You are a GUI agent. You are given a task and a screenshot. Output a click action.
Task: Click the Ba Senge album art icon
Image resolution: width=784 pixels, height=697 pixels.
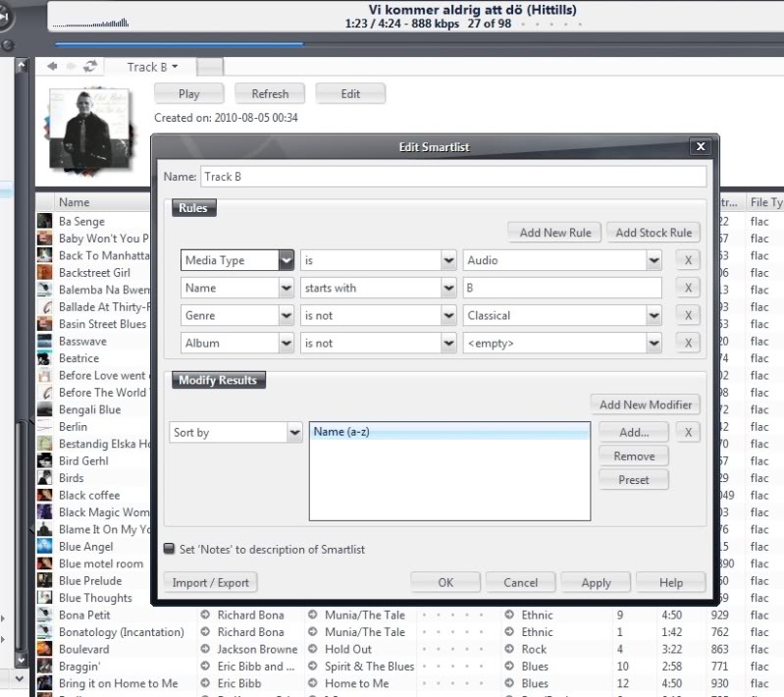44,221
